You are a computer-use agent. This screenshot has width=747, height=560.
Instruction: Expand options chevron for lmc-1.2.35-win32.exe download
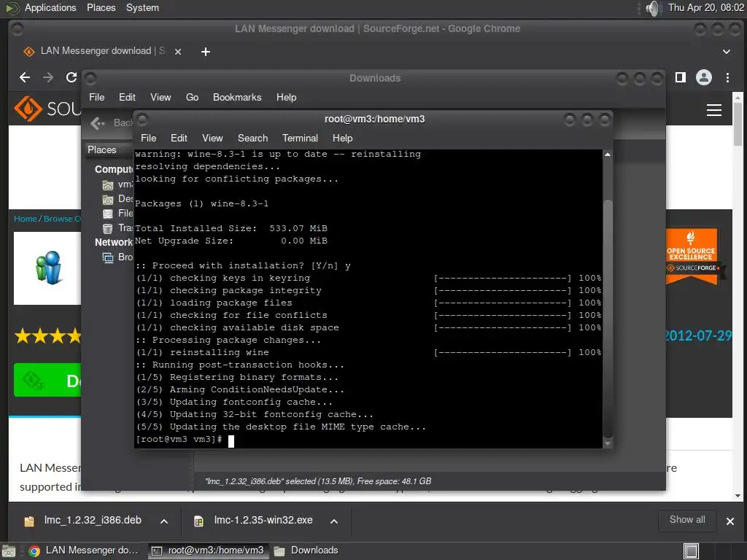[334, 521]
